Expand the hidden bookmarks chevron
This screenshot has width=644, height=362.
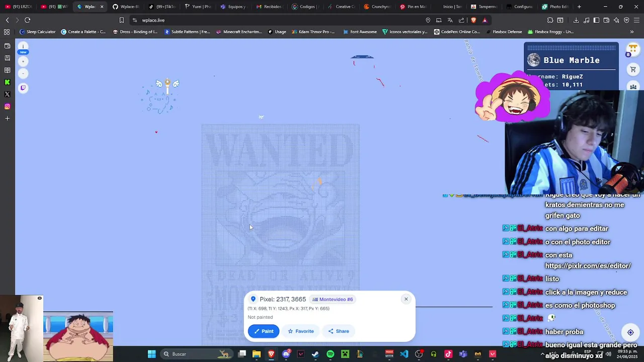[x=632, y=32]
